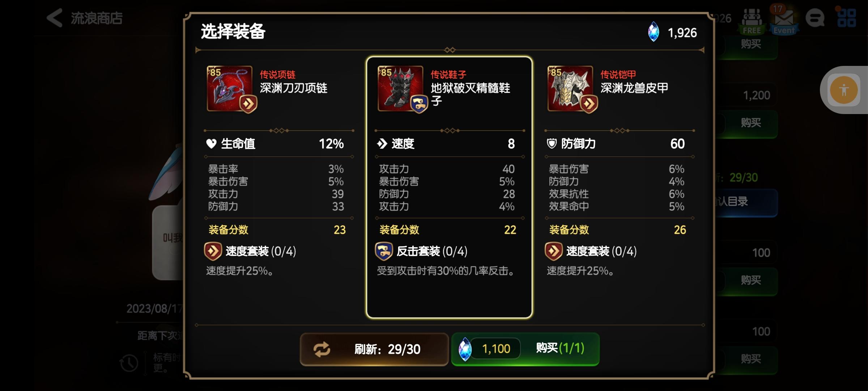This screenshot has width=868, height=391.
Task: Click the history clock icon at bottom left
Action: tap(129, 363)
